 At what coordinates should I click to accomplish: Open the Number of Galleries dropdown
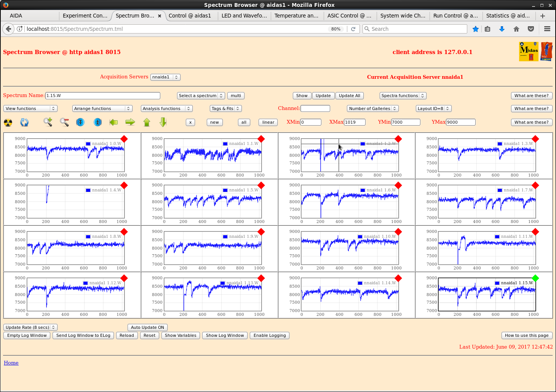(373, 108)
